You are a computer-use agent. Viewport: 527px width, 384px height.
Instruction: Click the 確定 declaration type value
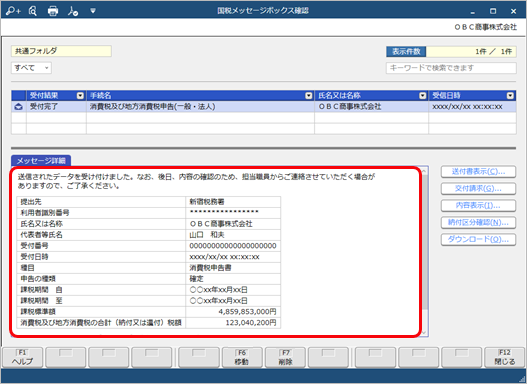click(x=196, y=279)
